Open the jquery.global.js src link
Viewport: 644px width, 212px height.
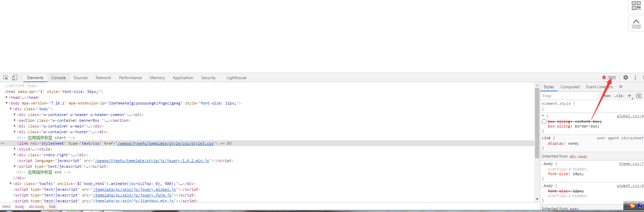point(134,189)
